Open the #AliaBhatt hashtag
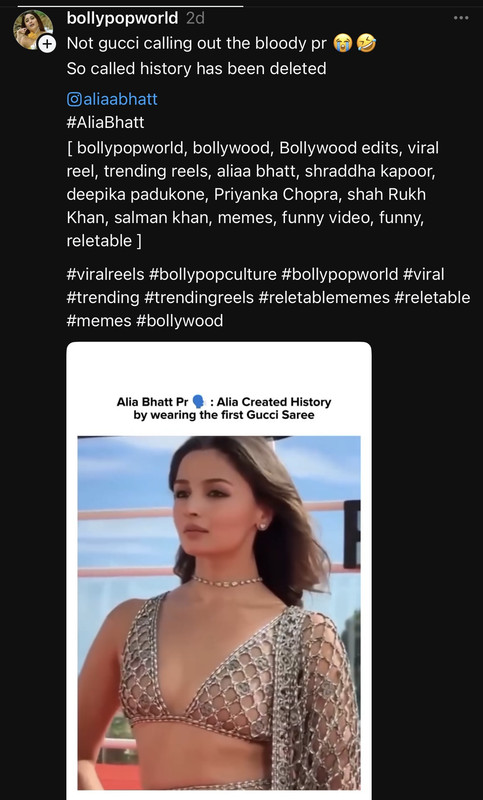Viewport: 483px width, 800px height. pyautogui.click(x=105, y=122)
